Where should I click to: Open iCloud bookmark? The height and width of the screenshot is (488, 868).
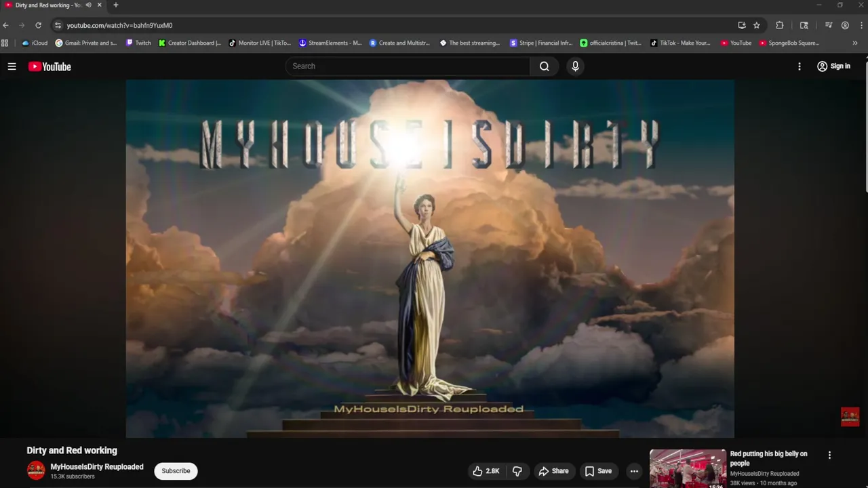35,43
